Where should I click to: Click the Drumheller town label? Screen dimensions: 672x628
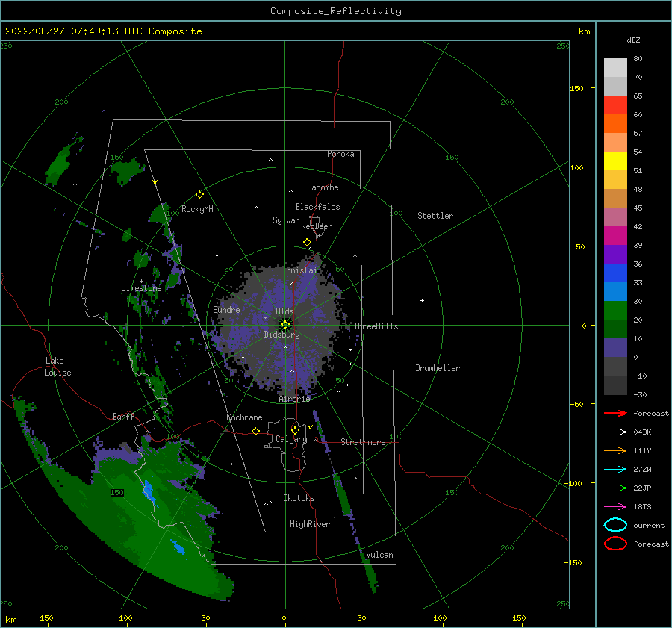438,368
